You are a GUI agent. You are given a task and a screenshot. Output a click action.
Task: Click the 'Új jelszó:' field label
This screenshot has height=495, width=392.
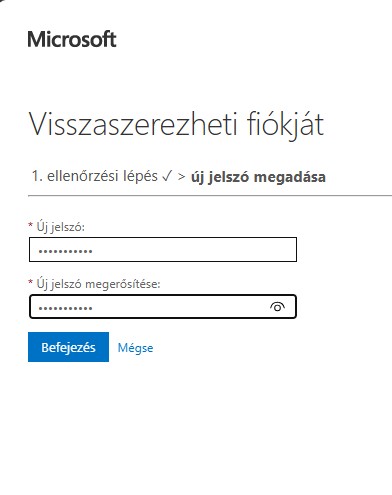60,227
